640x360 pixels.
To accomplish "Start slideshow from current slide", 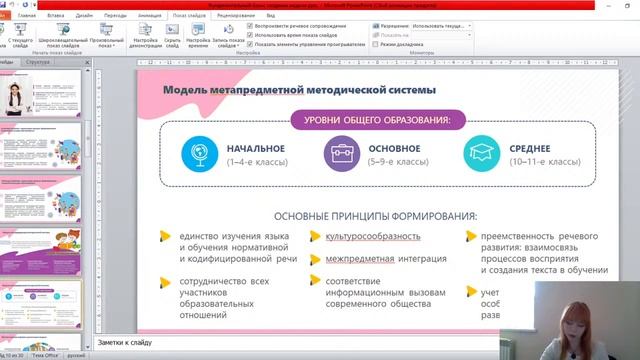I will click(20, 36).
